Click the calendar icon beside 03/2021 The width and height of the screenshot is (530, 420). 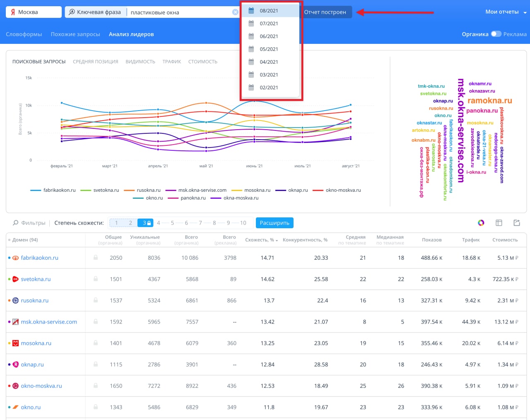pyautogui.click(x=251, y=75)
